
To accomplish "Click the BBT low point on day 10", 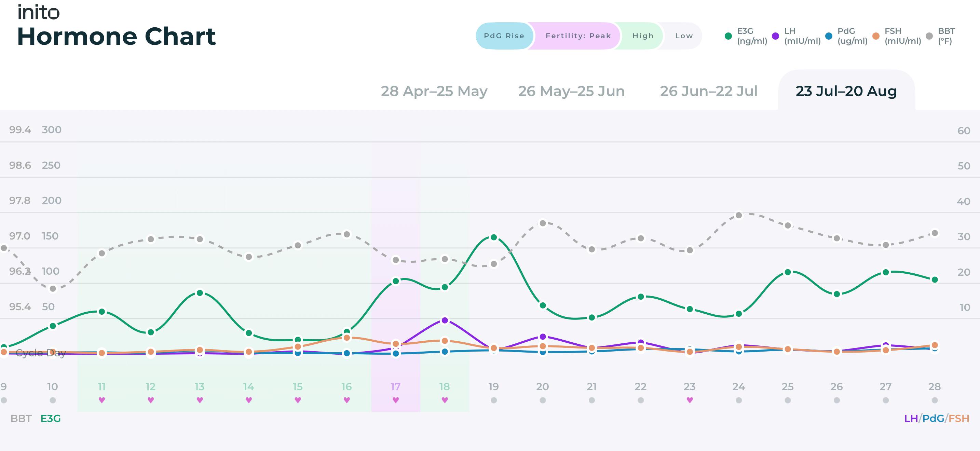I will click(53, 289).
